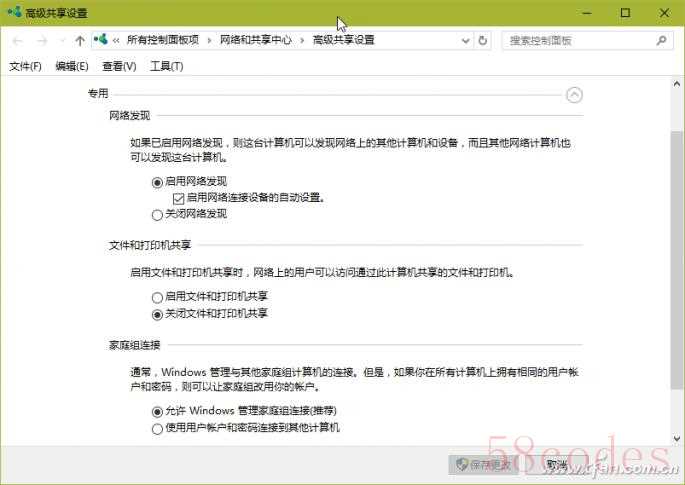This screenshot has height=485, width=685.
Task: Open the 查看(V) menu
Action: [x=119, y=66]
